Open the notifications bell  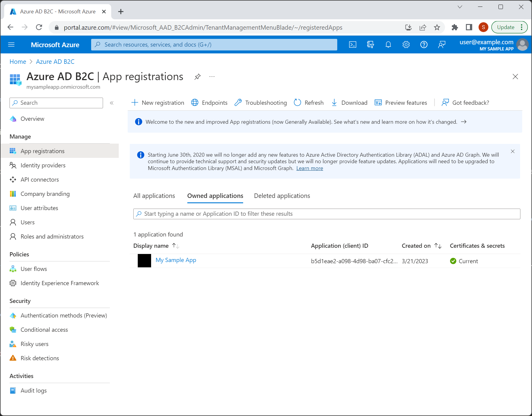(x=388, y=45)
